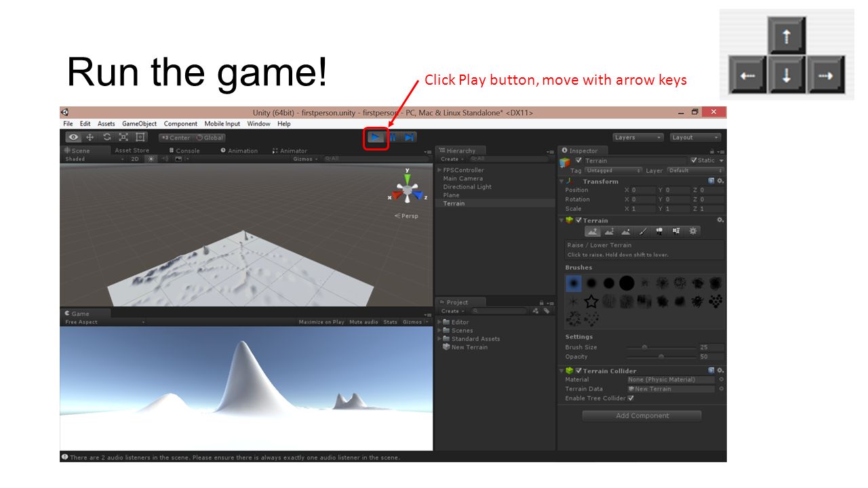Screen dimensions: 868x488
Task: Click the Play button
Action: click(x=375, y=138)
